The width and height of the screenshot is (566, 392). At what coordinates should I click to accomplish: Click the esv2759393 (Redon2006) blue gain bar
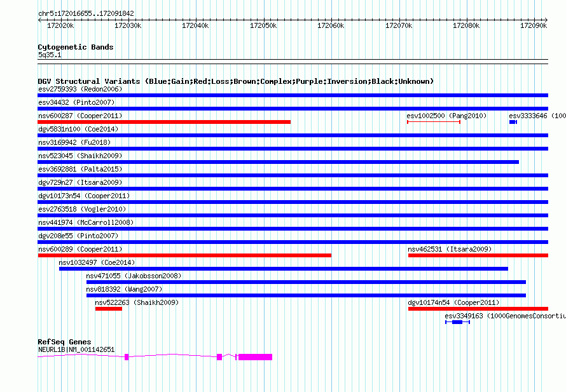coord(293,95)
